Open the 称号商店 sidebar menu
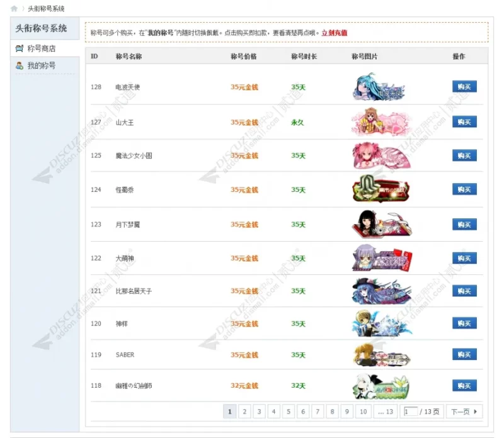The height and width of the screenshot is (438, 504). pyautogui.click(x=45, y=48)
